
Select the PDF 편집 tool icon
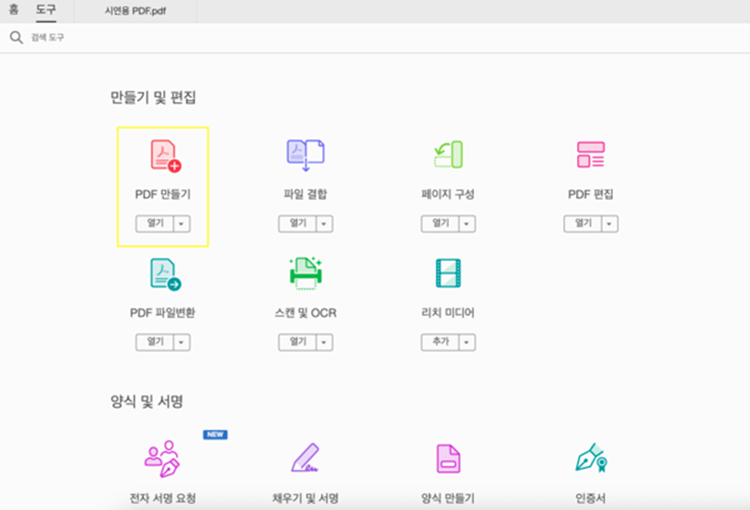[x=591, y=155]
